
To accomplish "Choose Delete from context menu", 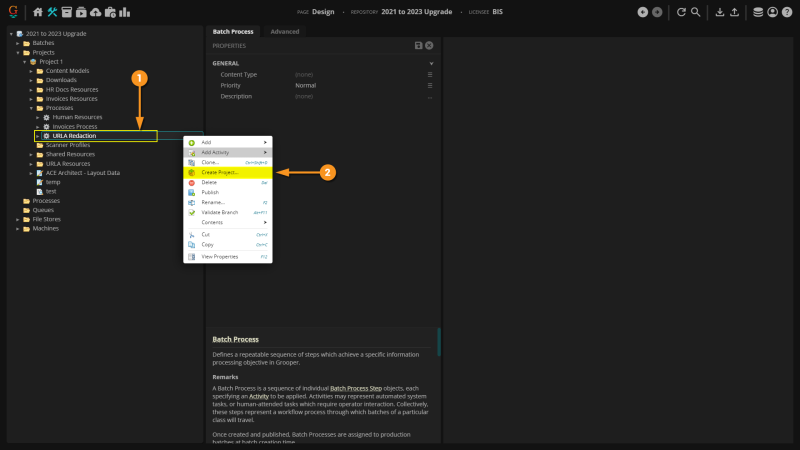I will click(x=228, y=182).
